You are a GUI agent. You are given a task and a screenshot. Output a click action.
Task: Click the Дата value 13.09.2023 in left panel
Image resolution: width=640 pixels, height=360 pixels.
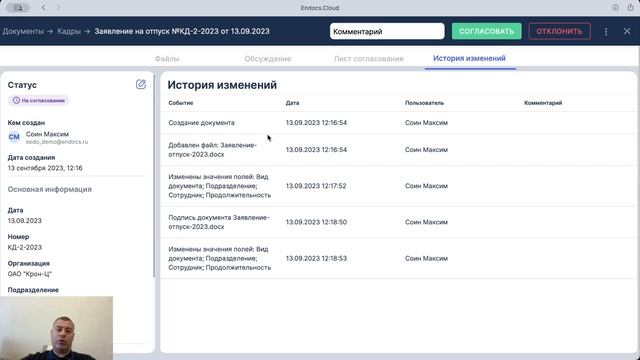pyautogui.click(x=24, y=221)
